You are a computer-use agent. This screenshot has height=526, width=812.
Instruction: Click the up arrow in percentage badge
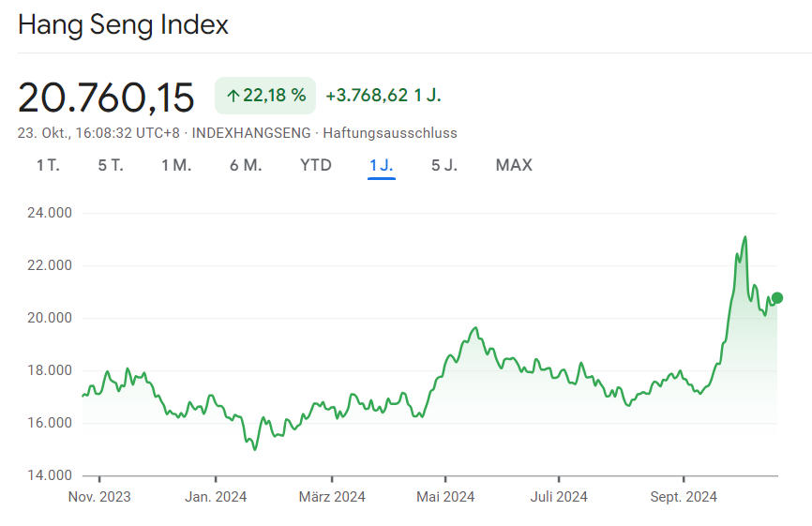(233, 96)
